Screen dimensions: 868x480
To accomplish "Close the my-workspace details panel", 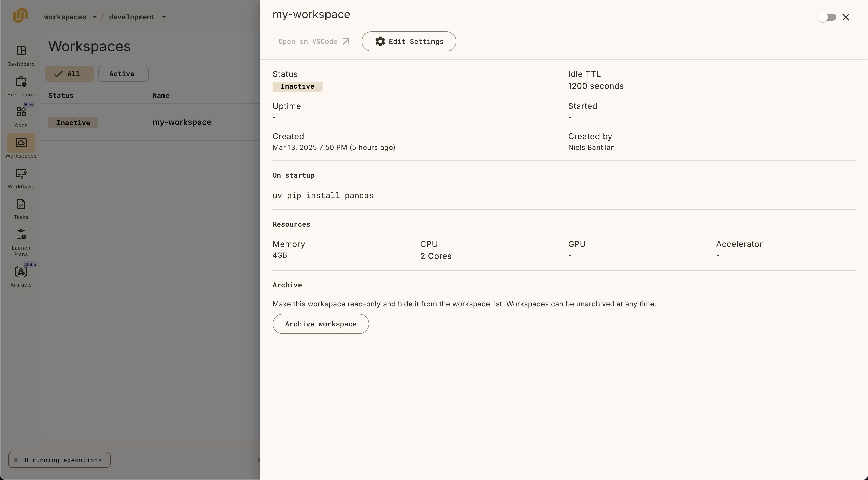I will pos(846,17).
